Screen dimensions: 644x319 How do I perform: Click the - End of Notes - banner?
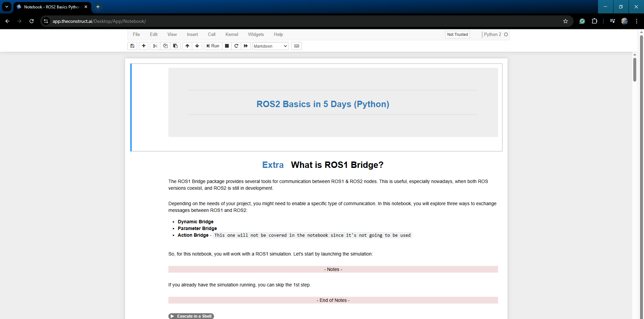click(333, 300)
